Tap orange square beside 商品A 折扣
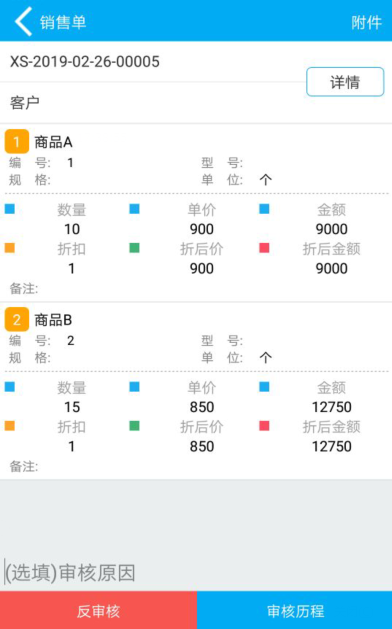 [x=10, y=248]
